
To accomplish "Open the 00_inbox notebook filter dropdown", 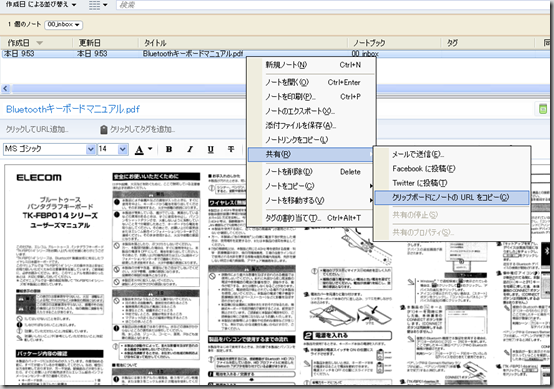I will (x=64, y=24).
